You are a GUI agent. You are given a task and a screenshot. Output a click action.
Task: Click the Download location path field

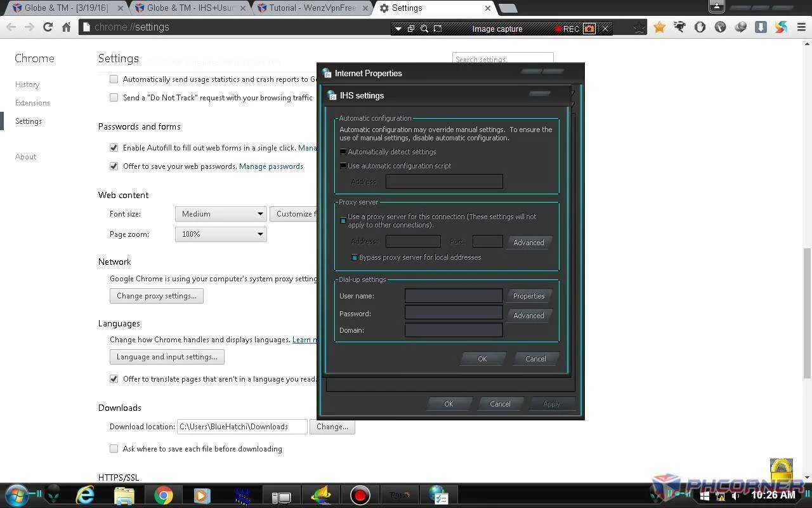pyautogui.click(x=242, y=427)
